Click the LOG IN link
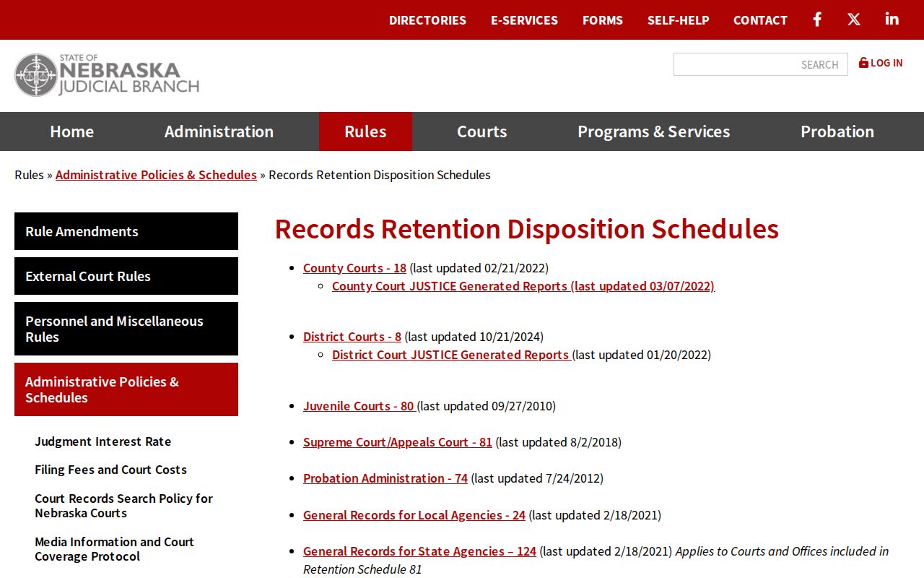 point(881,63)
